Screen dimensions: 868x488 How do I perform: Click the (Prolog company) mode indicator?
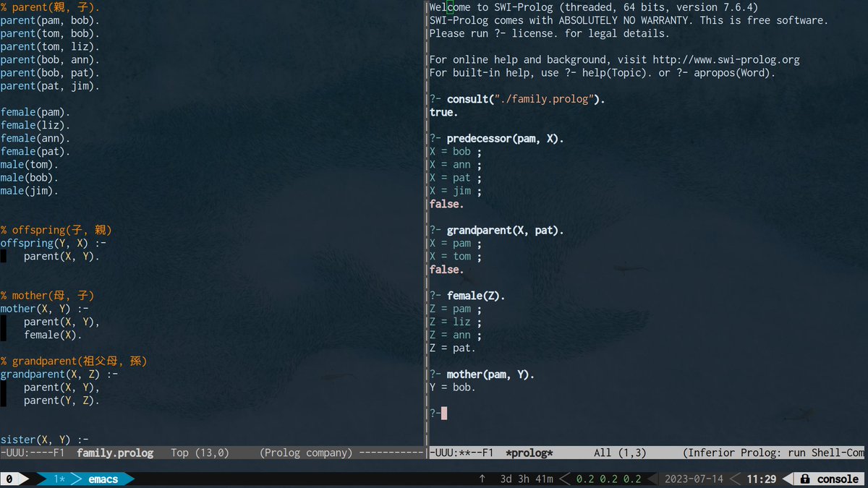(x=306, y=453)
